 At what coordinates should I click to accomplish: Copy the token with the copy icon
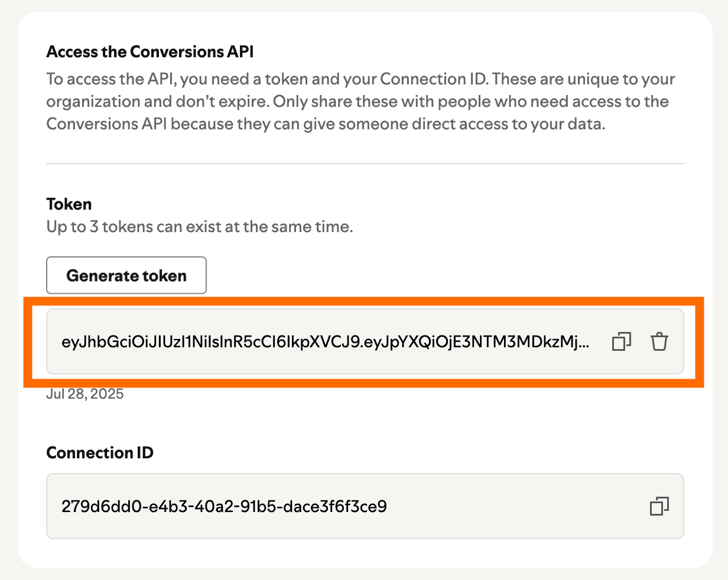click(x=621, y=341)
